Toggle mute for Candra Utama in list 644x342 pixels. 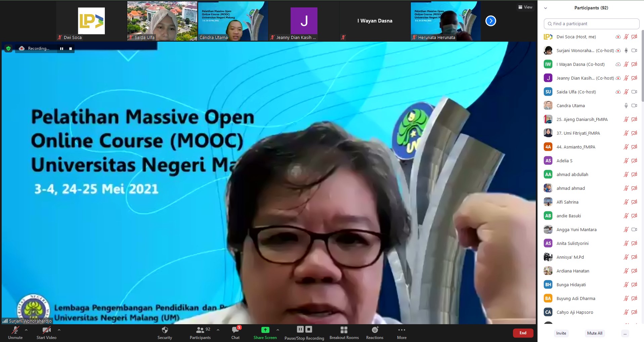[x=626, y=105]
